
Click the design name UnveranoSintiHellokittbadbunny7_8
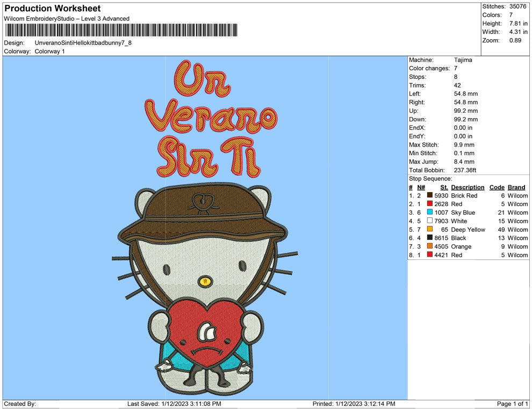coord(83,43)
